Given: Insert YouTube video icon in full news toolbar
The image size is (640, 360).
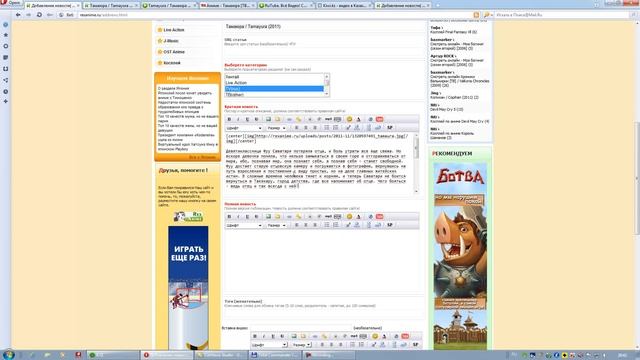Looking at the screenshot, I should [x=380, y=216].
